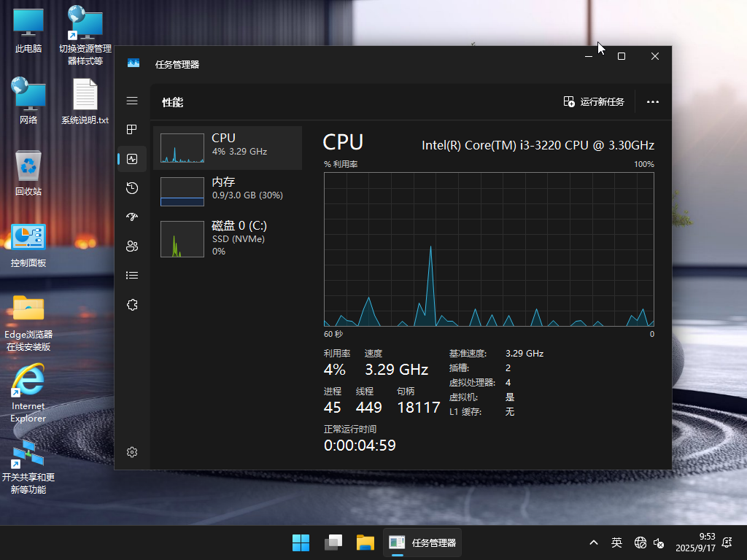The height and width of the screenshot is (560, 747).
Task: Click the large CPU utilization graph
Action: point(489,249)
